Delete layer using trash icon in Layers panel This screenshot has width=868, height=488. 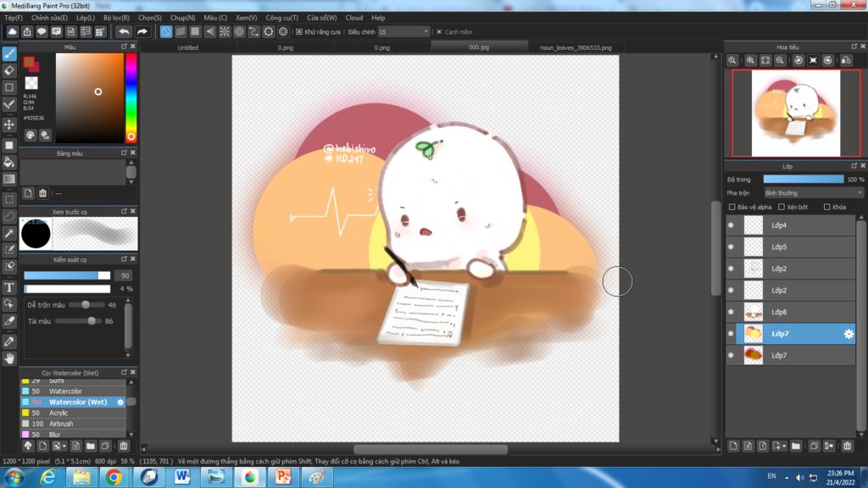click(847, 446)
